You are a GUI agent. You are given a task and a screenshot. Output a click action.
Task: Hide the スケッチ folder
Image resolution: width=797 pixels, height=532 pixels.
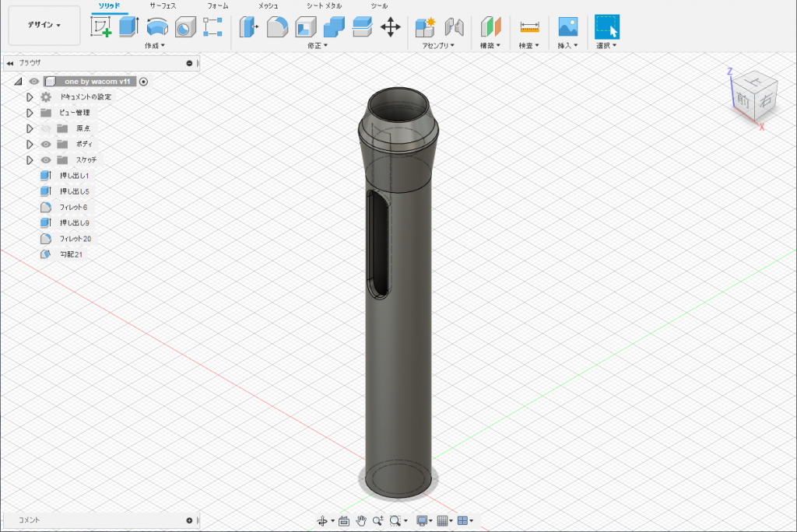(x=46, y=160)
